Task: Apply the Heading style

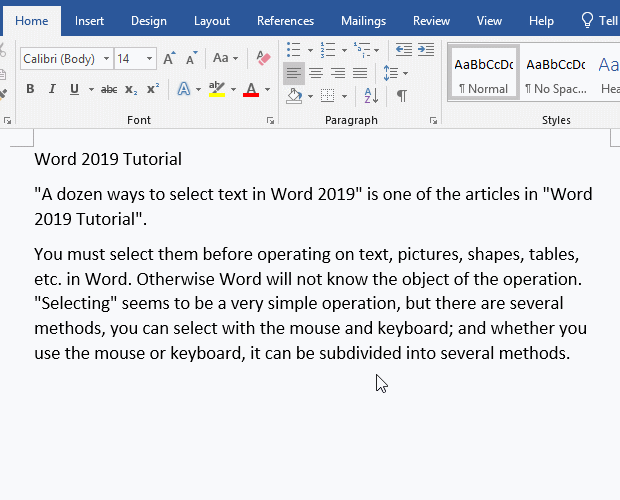Action: click(608, 73)
